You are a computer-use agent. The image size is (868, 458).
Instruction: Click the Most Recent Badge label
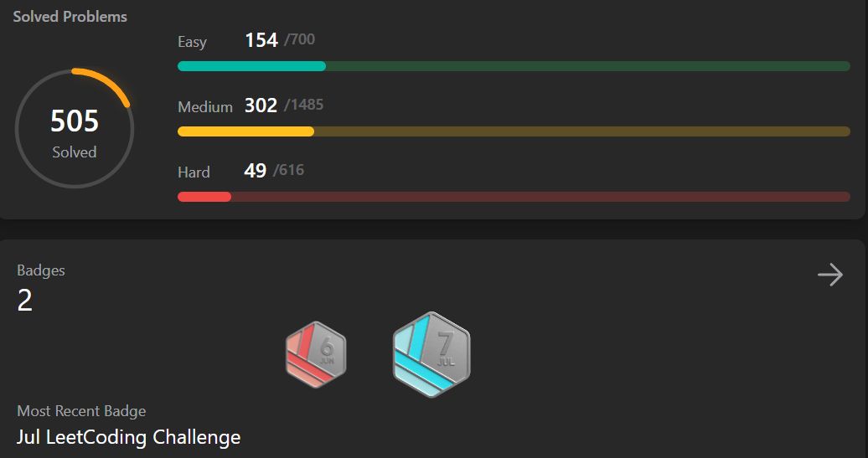(x=81, y=411)
